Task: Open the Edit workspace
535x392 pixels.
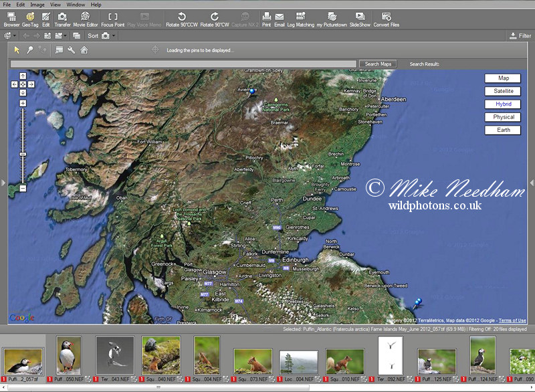Action: (x=46, y=19)
